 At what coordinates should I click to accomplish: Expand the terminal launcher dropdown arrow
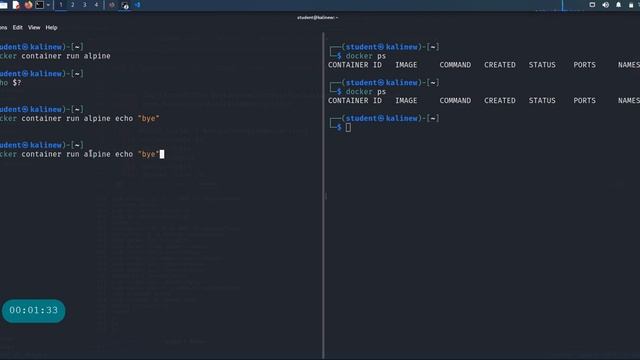tap(48, 5)
